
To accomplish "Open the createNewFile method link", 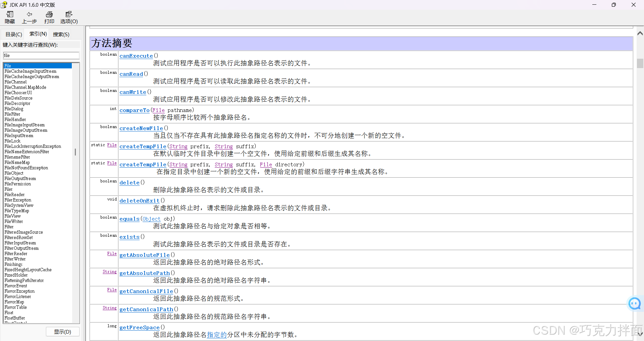I will click(x=141, y=128).
